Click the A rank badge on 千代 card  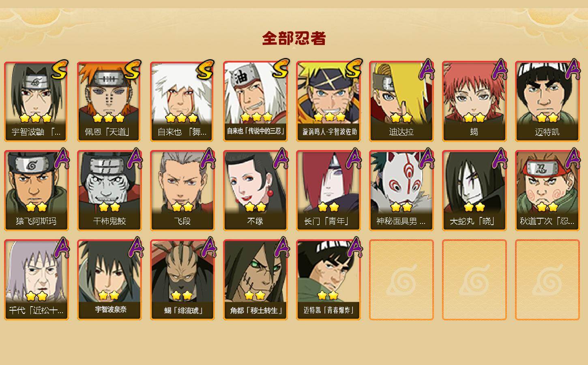coord(61,247)
